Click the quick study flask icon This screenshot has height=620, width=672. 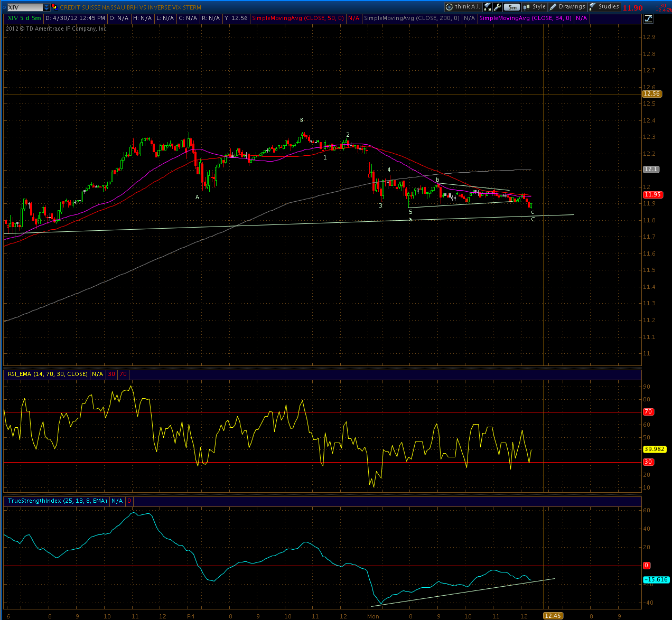click(x=488, y=7)
